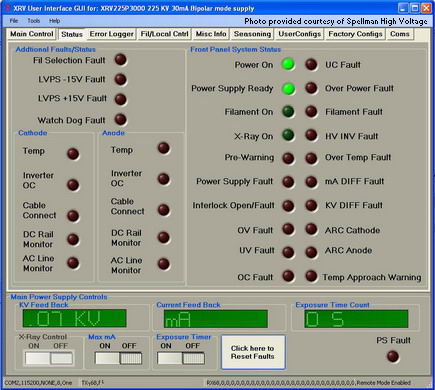Screen dimensions: 435x390
Task: Open the UserConfigs tab
Action: click(x=299, y=34)
